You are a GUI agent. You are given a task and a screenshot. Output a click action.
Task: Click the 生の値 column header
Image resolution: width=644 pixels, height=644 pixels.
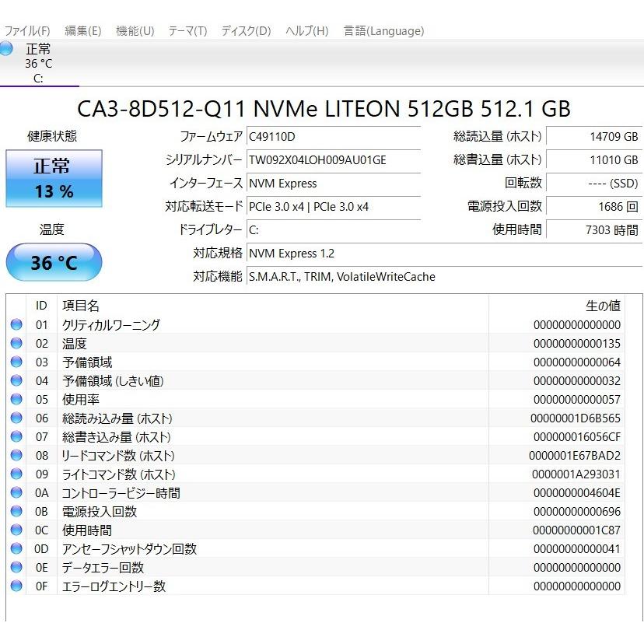point(605,305)
